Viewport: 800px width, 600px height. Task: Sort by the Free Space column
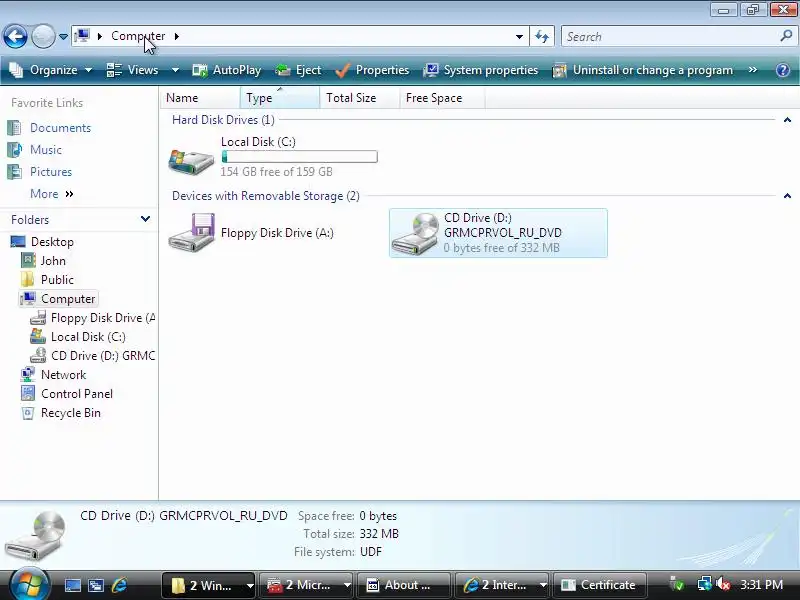[442, 97]
